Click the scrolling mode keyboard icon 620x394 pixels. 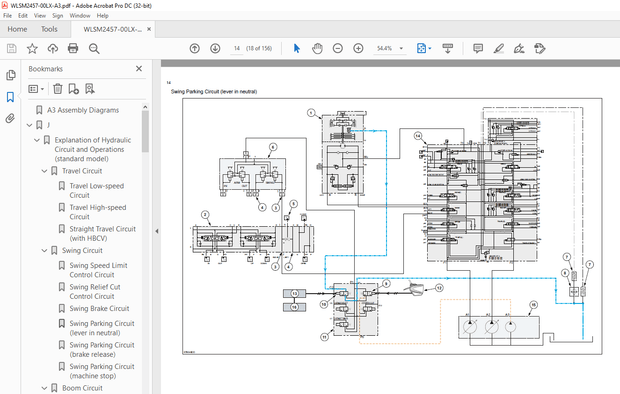pos(448,48)
